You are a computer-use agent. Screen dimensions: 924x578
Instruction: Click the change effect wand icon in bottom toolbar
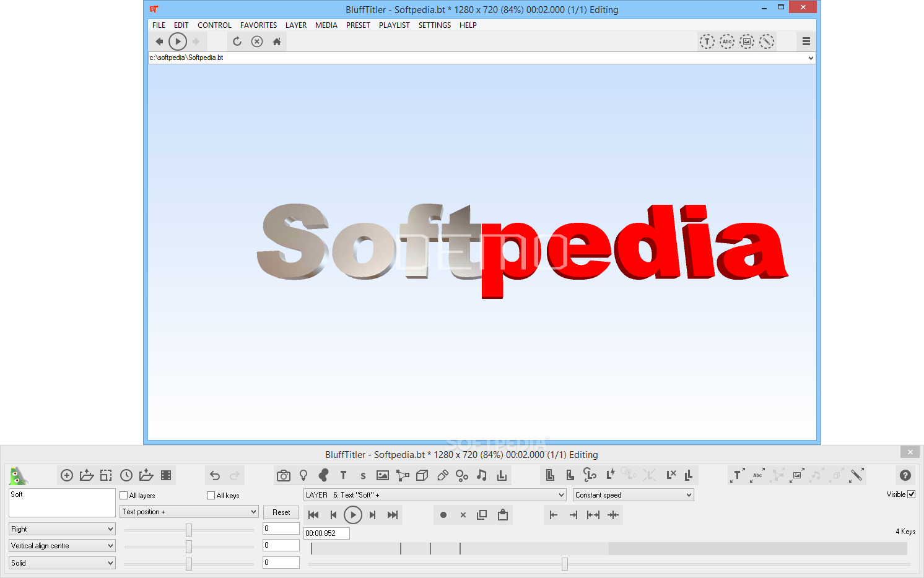tap(856, 475)
